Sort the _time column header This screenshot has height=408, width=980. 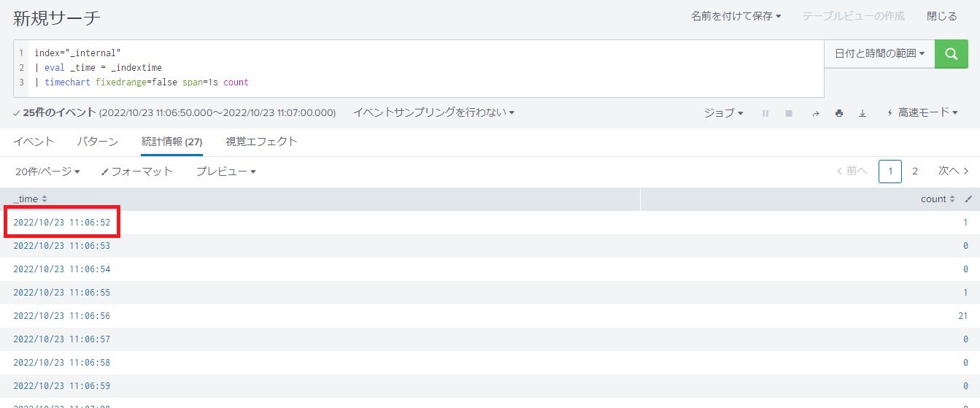click(x=30, y=199)
